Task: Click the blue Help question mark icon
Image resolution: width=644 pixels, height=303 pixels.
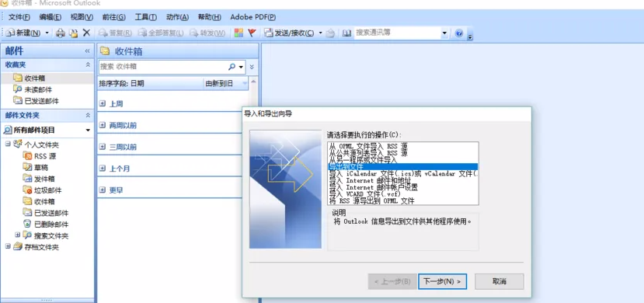Action: [459, 33]
